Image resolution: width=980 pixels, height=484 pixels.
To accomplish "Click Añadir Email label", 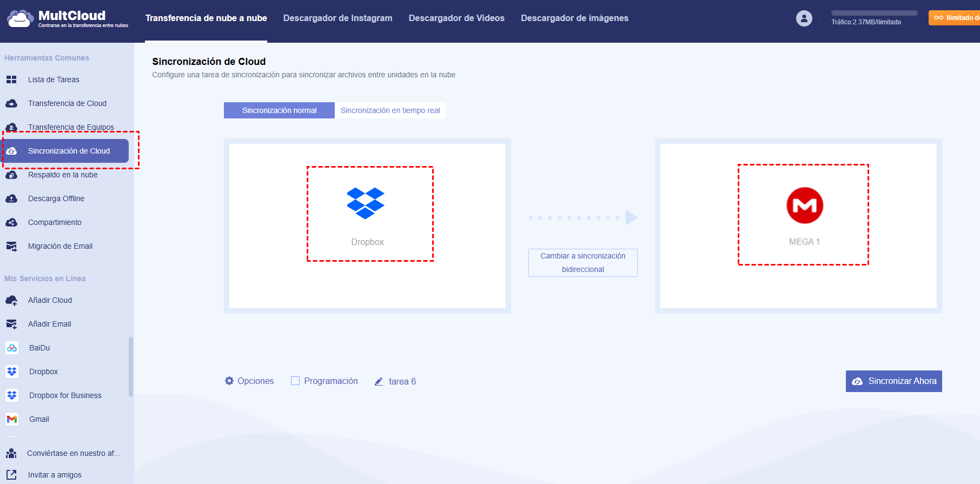I will tap(50, 324).
